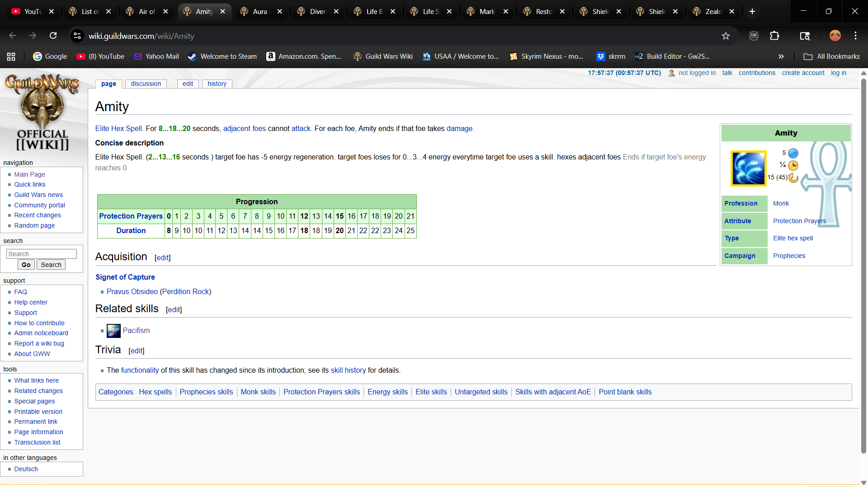The width and height of the screenshot is (868, 487).
Task: Click the Guild Wars Official Wiki logo
Action: [x=42, y=112]
